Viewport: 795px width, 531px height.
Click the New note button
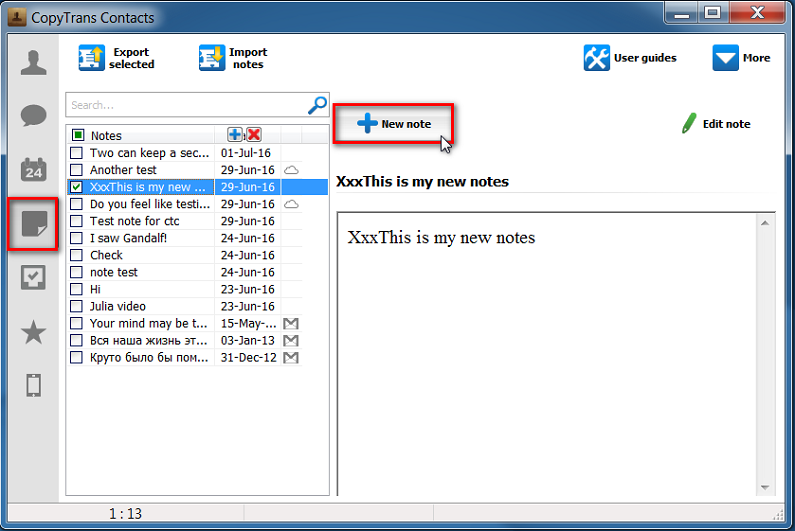[393, 124]
